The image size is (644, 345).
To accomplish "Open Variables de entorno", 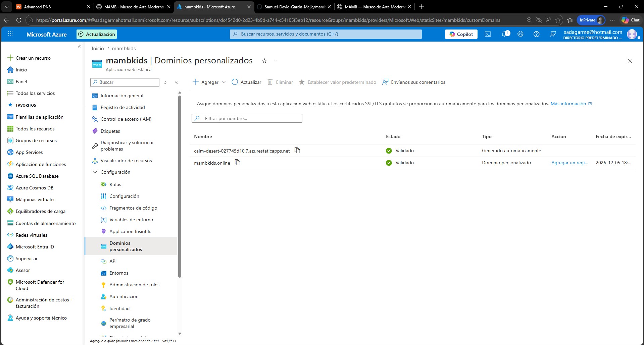I will point(131,220).
